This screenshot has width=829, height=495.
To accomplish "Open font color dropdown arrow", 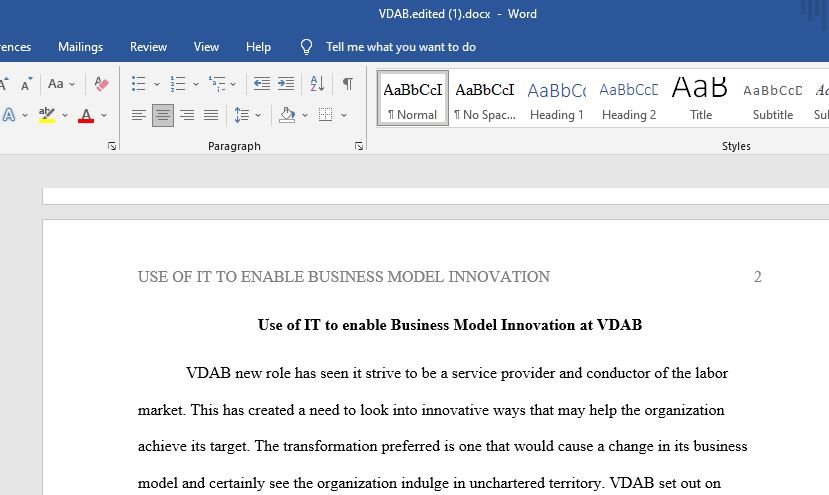I will click(104, 115).
